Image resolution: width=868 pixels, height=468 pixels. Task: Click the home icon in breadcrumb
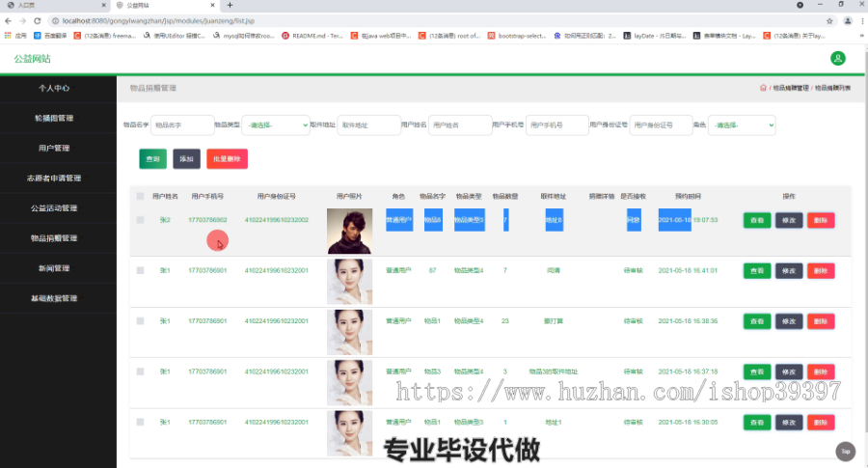click(x=763, y=88)
